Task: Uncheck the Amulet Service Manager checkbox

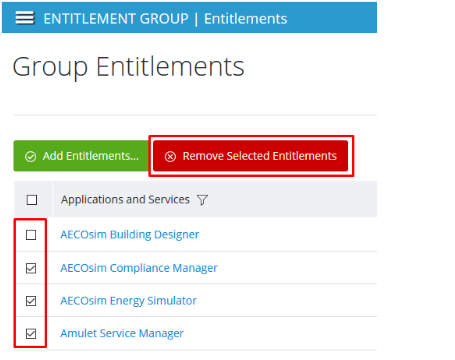Action: [x=31, y=333]
